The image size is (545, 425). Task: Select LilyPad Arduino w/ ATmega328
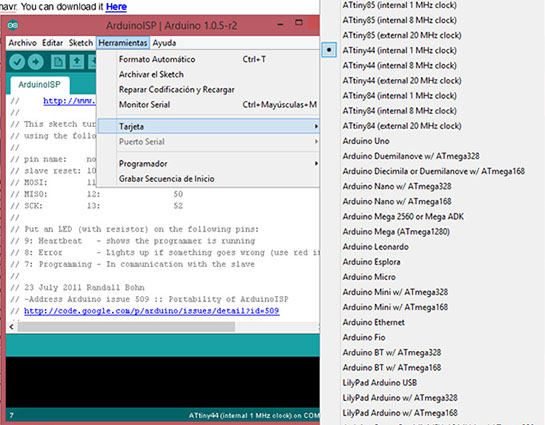400,398
